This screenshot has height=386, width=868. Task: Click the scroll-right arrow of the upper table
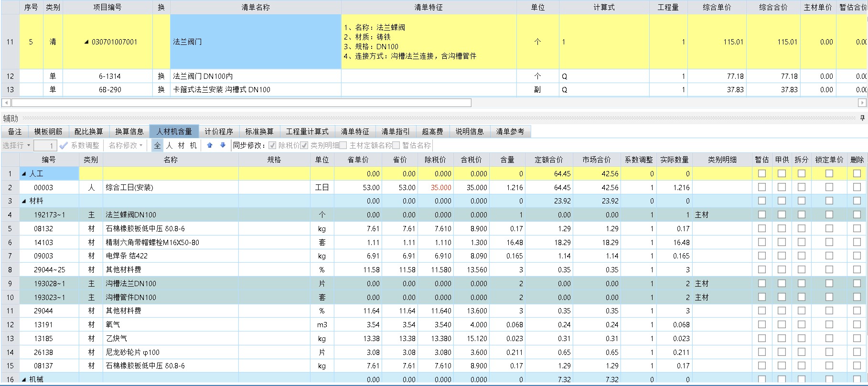click(x=862, y=103)
